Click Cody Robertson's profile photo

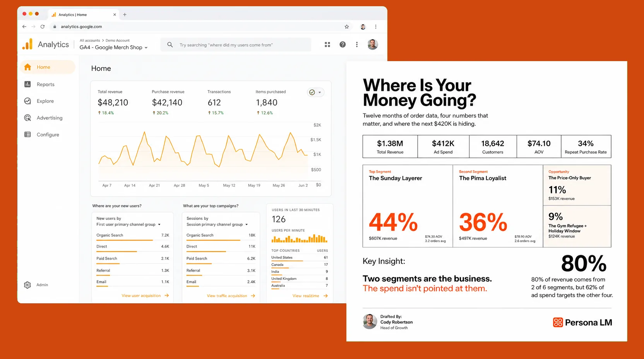coord(370,321)
